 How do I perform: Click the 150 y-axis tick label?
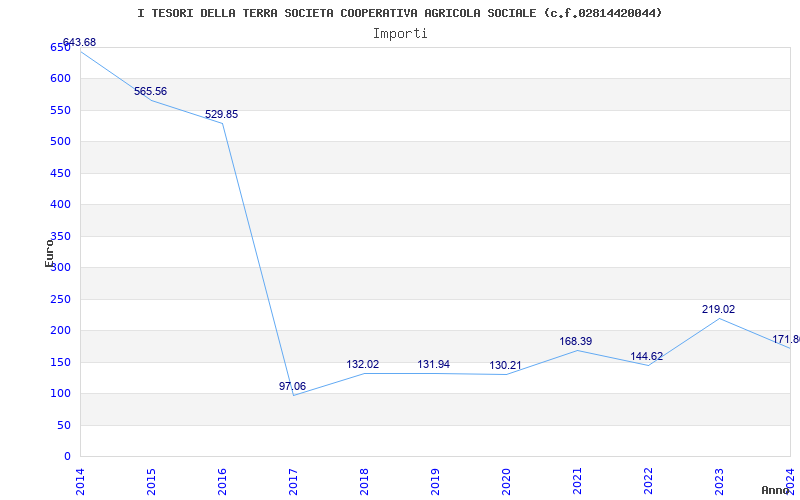click(x=60, y=362)
